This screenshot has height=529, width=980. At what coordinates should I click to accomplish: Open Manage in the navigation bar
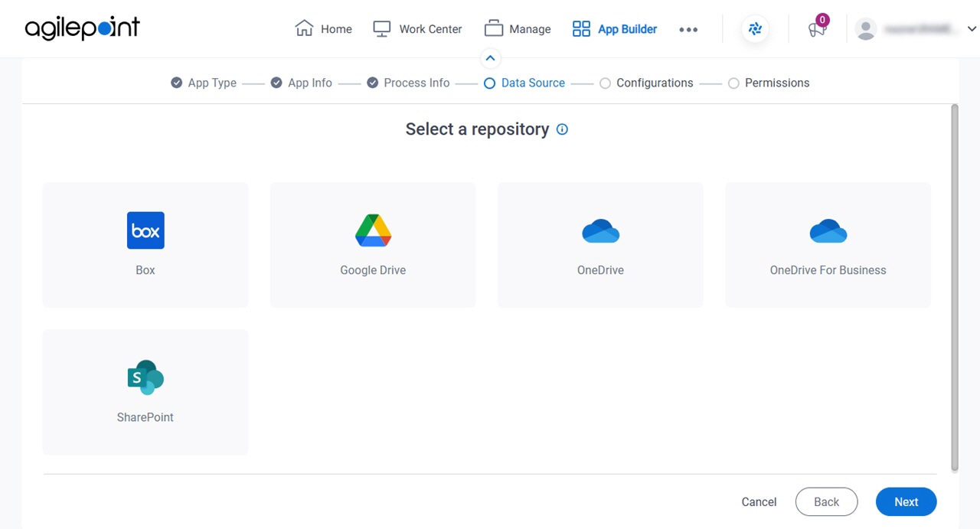click(x=518, y=29)
